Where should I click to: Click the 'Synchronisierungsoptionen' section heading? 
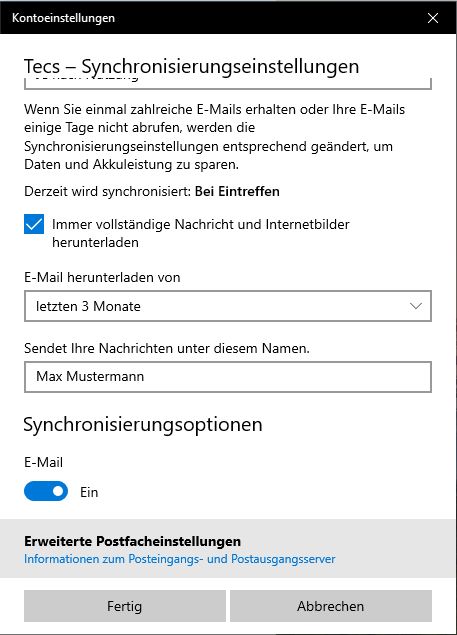(143, 425)
